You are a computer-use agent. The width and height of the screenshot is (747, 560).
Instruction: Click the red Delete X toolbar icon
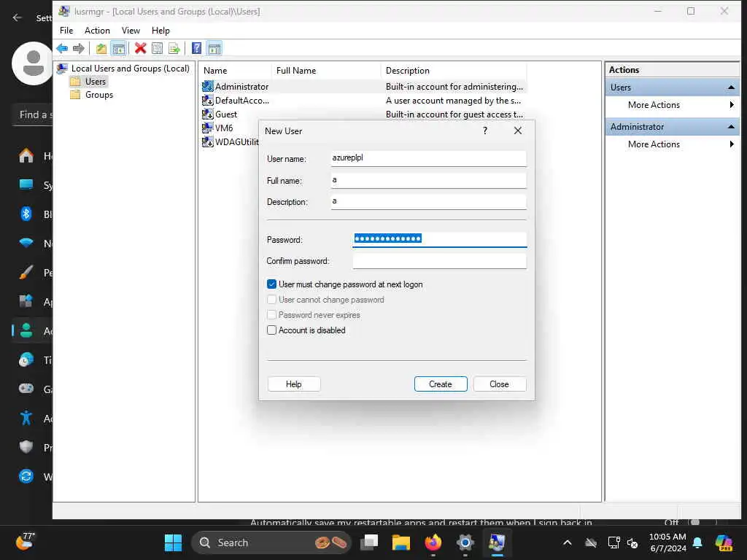[140, 48]
